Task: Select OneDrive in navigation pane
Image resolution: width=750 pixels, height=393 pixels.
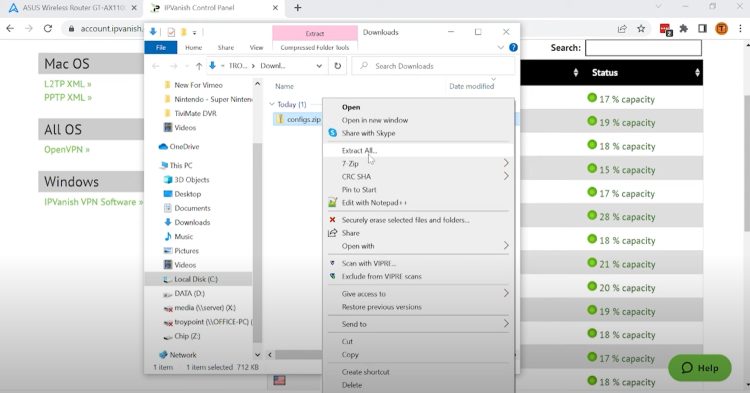Action: 184,147
